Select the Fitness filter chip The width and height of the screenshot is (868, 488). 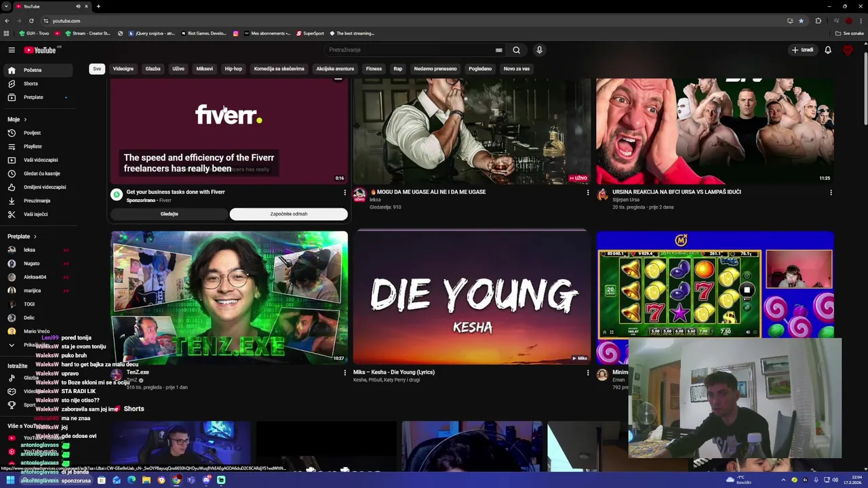(x=374, y=68)
